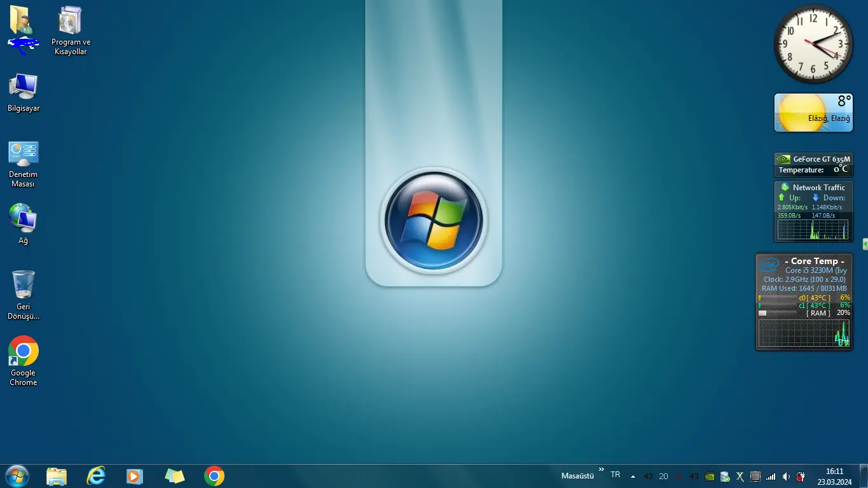Image resolution: width=868 pixels, height=488 pixels.
Task: Click the RAM usage bar in Core Temp
Action: point(777,313)
